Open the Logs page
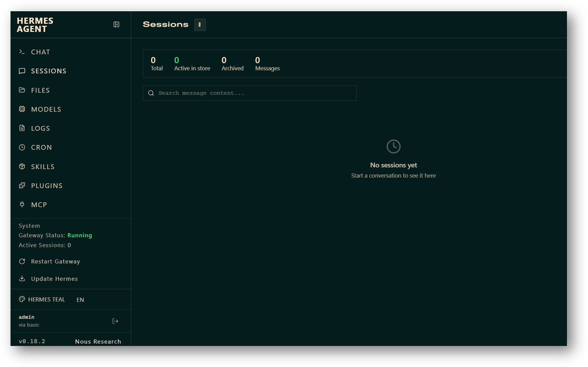588x367 pixels. point(71,128)
